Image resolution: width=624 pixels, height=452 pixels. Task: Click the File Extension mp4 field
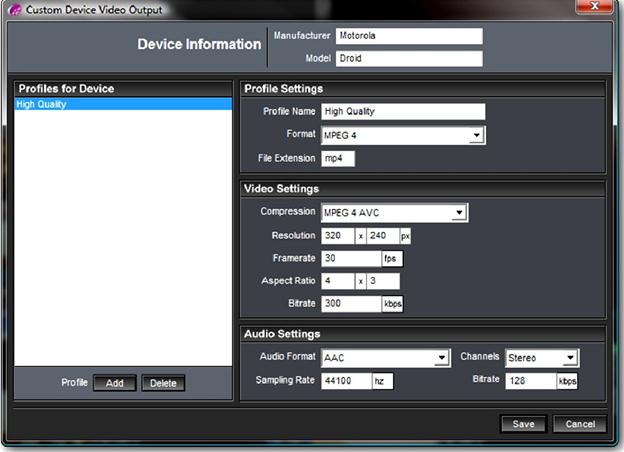coord(338,158)
